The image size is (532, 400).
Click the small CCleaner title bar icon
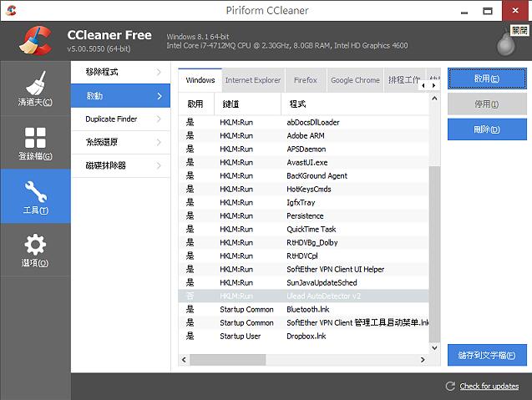[11, 10]
